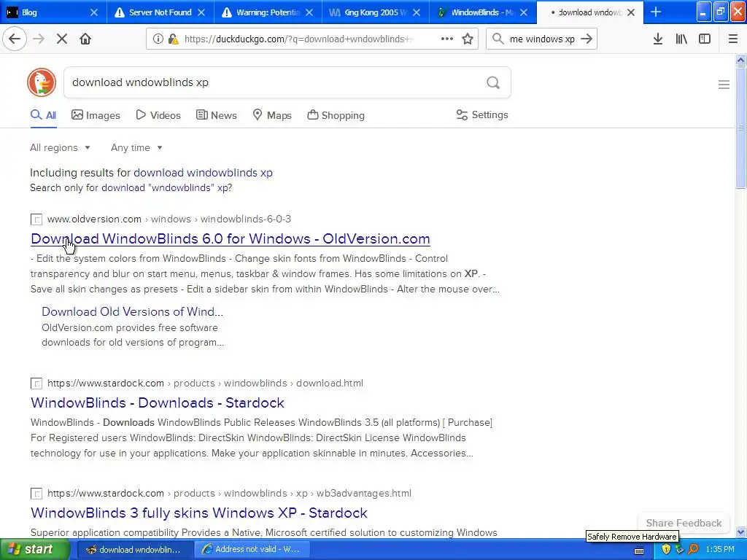
Task: Expand the Any time filter
Action: tap(136, 147)
